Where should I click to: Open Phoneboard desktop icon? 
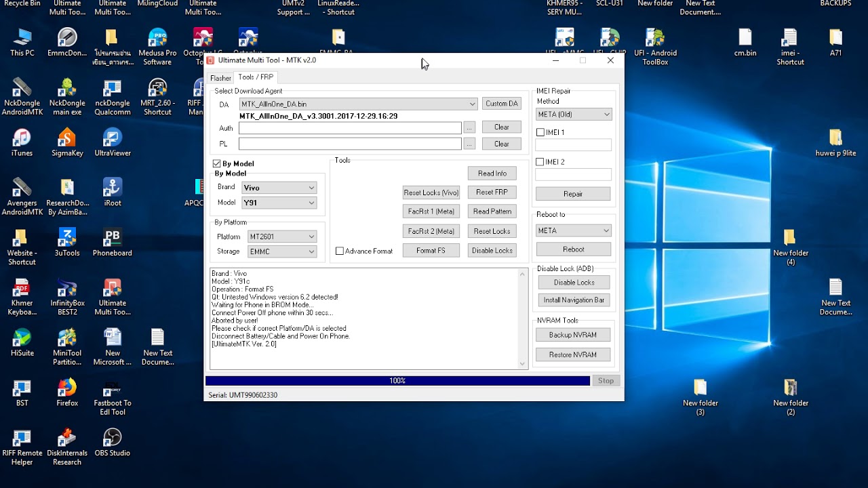[x=113, y=243]
